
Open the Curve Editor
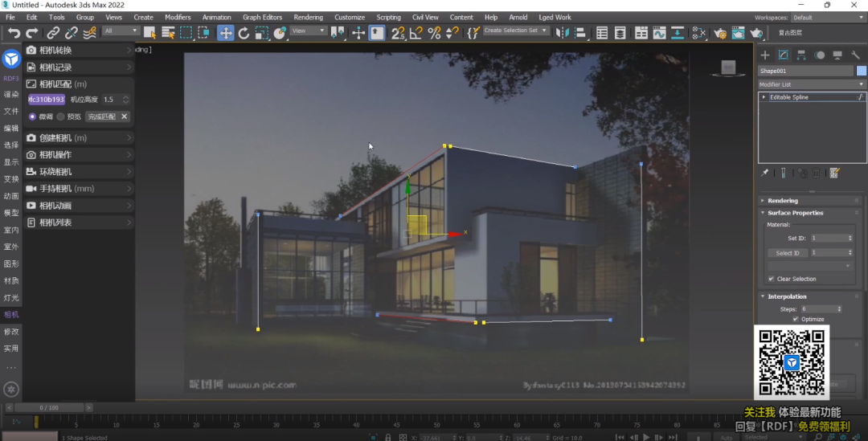click(659, 33)
